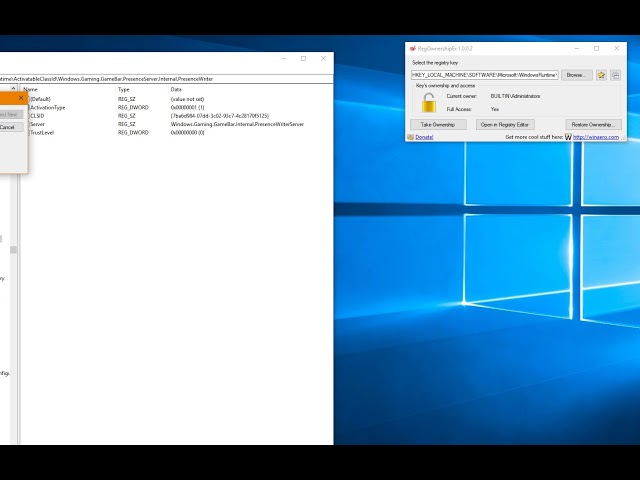Click the registry key path input field
Viewport: 640px width, 480px height.
coord(484,75)
